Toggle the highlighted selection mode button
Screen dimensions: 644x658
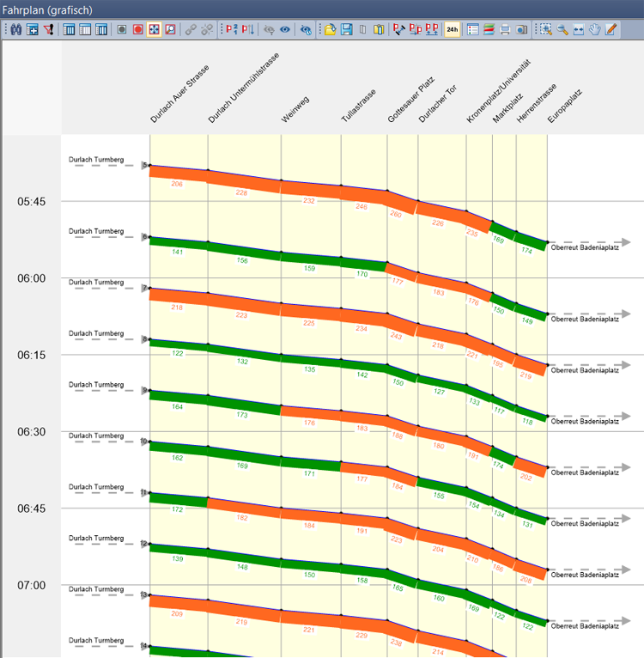point(154,29)
